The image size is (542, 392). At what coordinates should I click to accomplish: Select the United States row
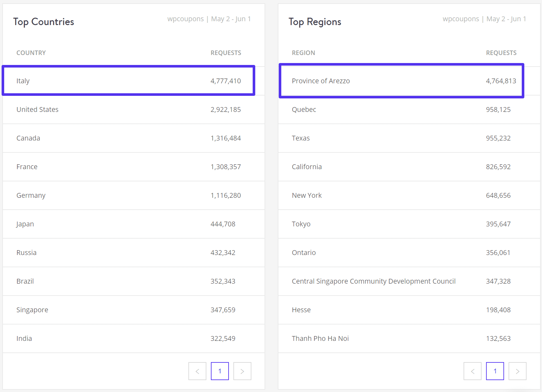point(129,109)
